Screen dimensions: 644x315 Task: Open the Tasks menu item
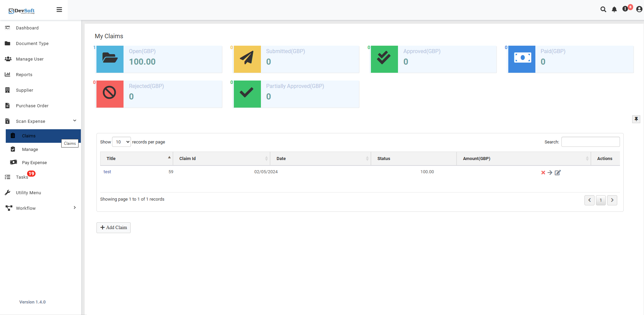pos(22,177)
